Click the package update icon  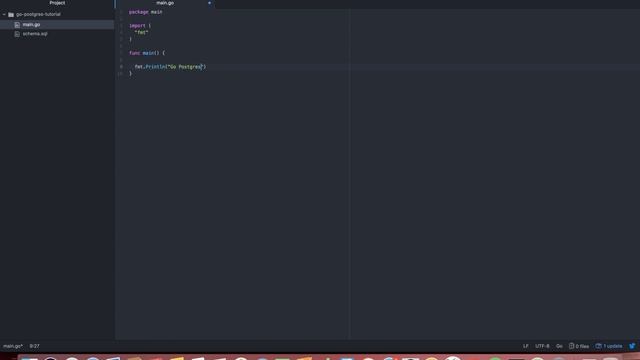[x=598, y=346]
